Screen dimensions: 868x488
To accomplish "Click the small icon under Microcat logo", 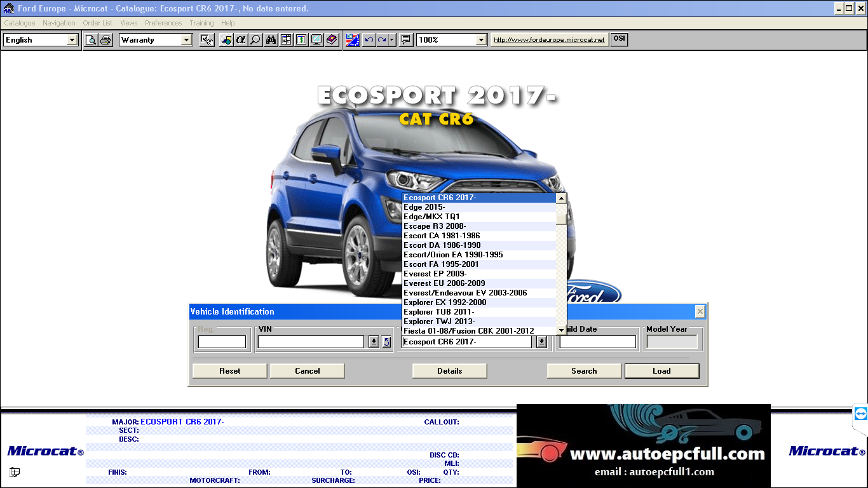I will pyautogui.click(x=15, y=472).
